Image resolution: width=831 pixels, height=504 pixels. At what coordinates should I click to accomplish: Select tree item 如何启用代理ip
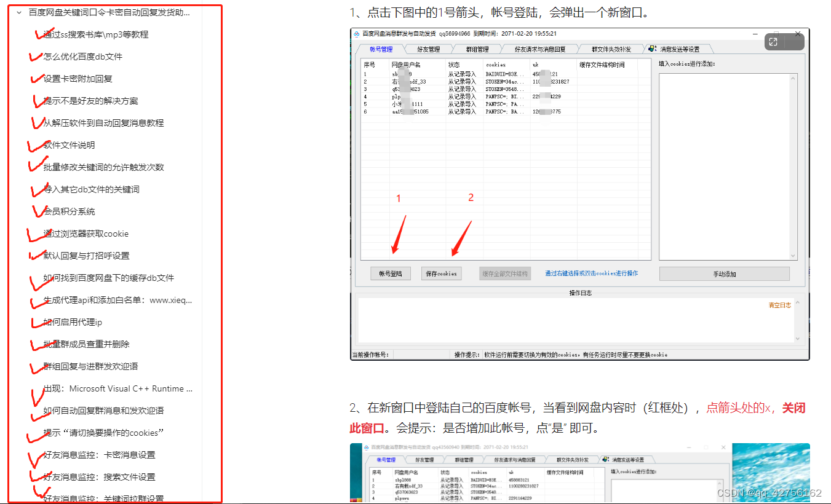pos(73,322)
